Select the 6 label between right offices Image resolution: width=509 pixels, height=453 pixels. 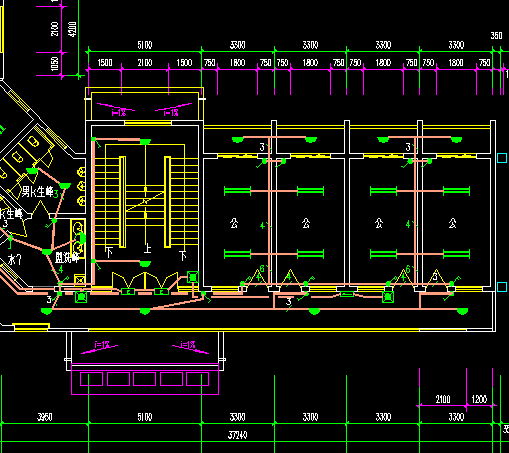(408, 268)
